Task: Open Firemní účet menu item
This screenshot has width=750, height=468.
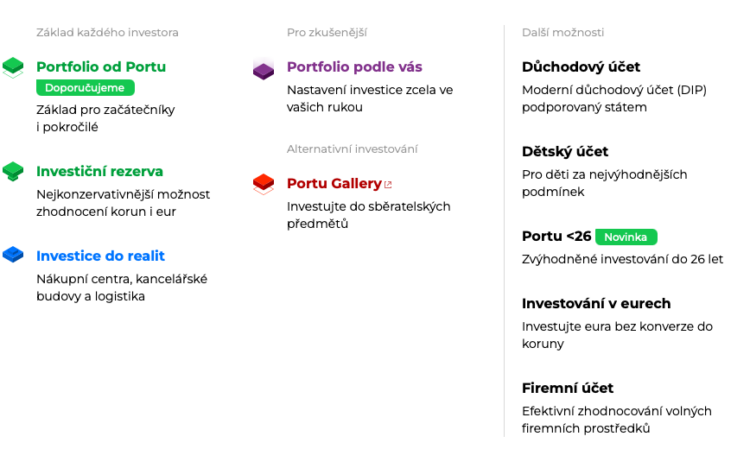Action: coord(568,387)
